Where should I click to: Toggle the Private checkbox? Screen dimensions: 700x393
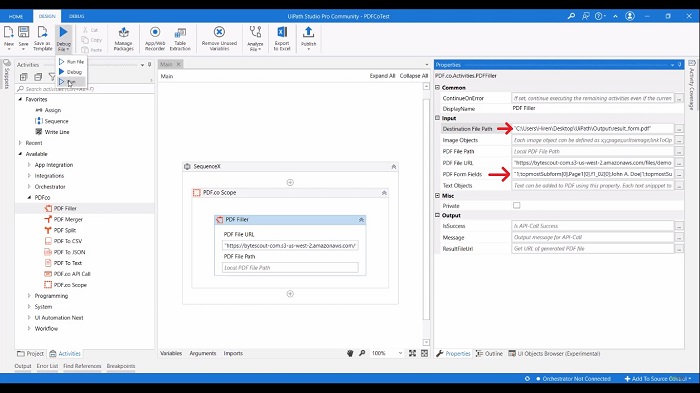click(x=517, y=205)
